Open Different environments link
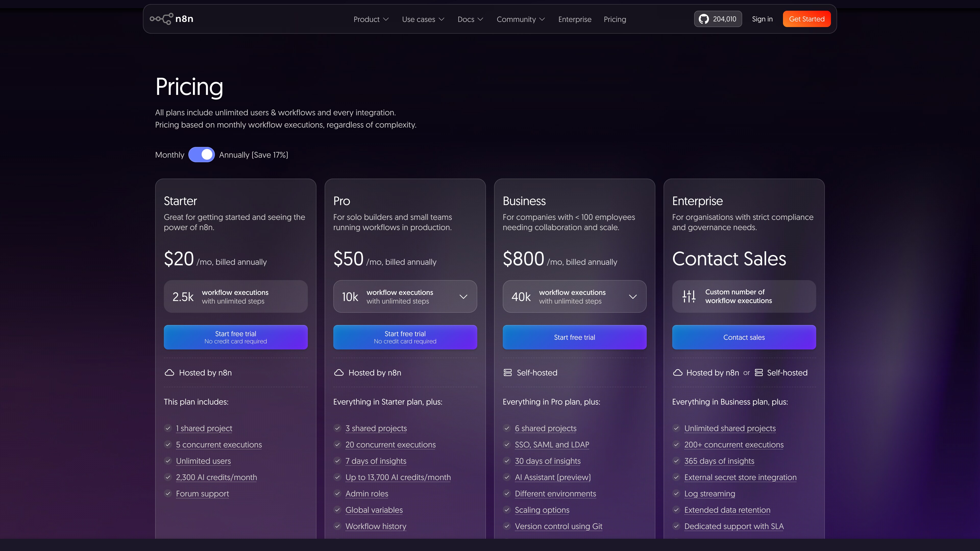The width and height of the screenshot is (980, 551). coord(555,494)
